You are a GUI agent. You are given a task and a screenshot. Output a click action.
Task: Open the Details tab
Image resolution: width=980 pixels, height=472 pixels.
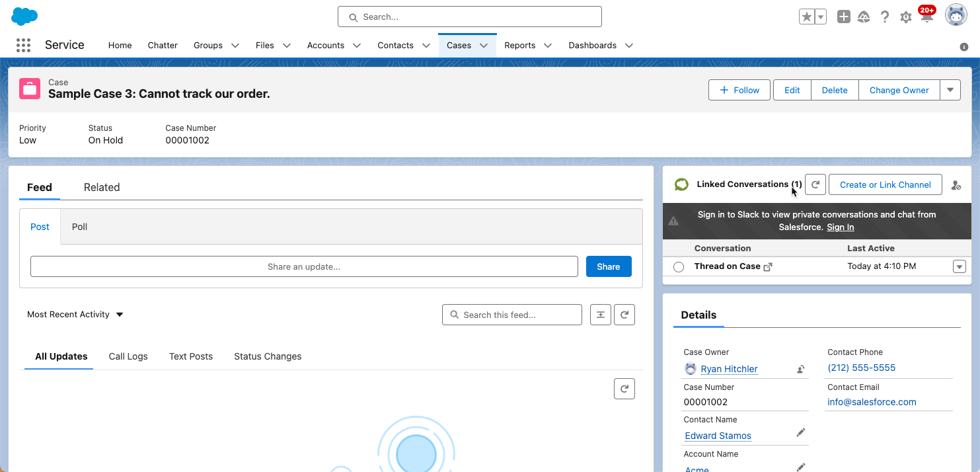tap(699, 315)
